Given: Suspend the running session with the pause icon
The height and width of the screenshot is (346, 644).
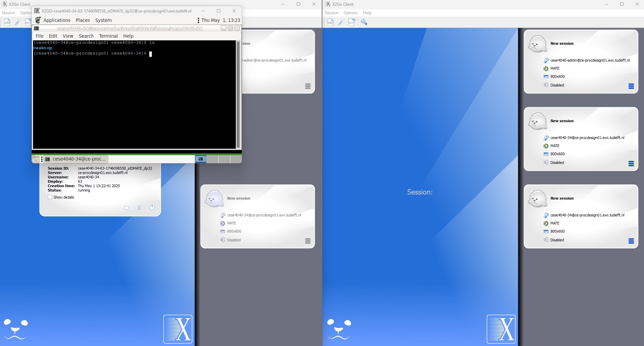Looking at the screenshot, I should (139, 208).
